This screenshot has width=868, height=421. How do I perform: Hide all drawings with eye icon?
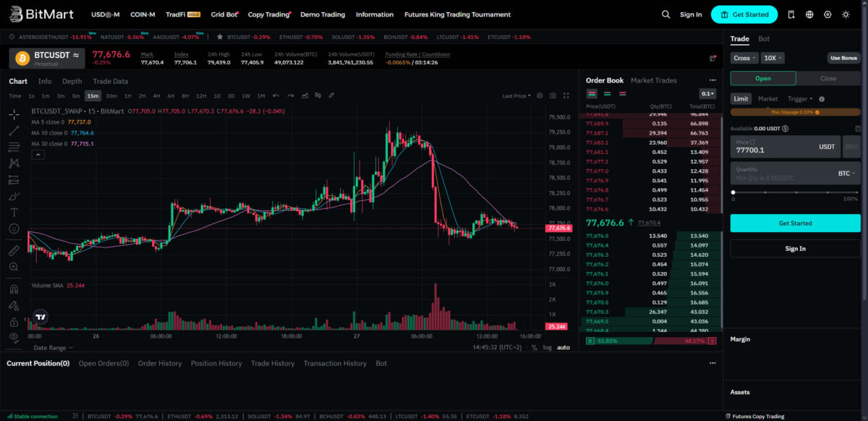pyautogui.click(x=14, y=338)
